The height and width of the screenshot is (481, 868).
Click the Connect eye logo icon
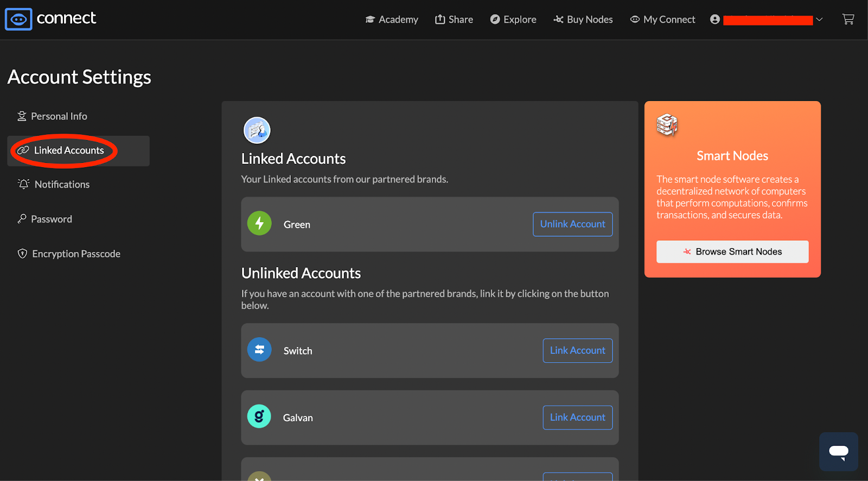(x=18, y=19)
